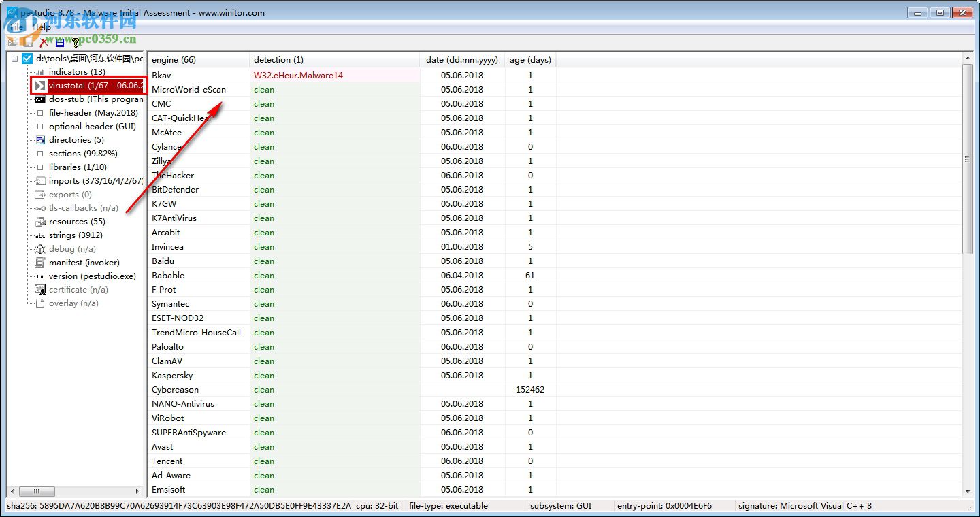Click the debug bug icon
This screenshot has width=980, height=517.
(40, 249)
